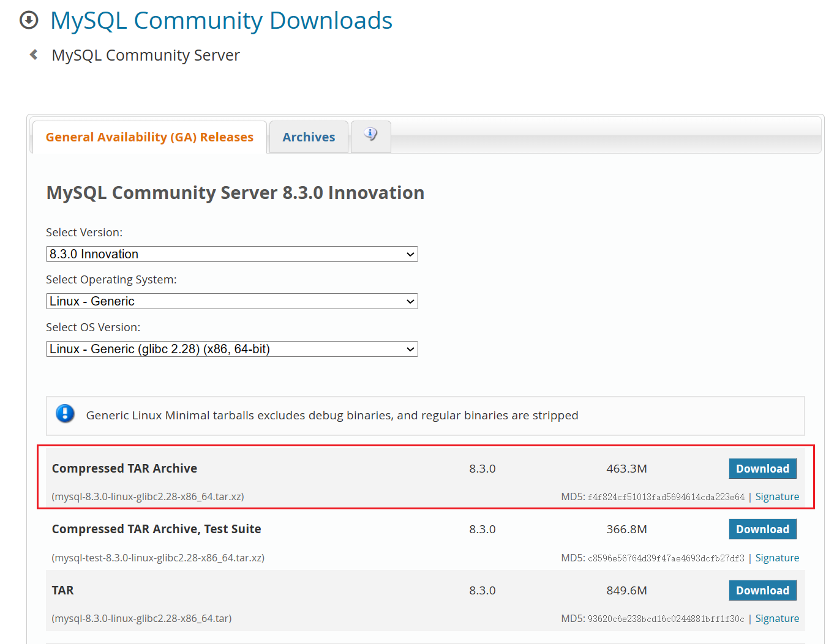The width and height of the screenshot is (826, 644).
Task: Open the Select Version dropdown
Action: pyautogui.click(x=232, y=254)
